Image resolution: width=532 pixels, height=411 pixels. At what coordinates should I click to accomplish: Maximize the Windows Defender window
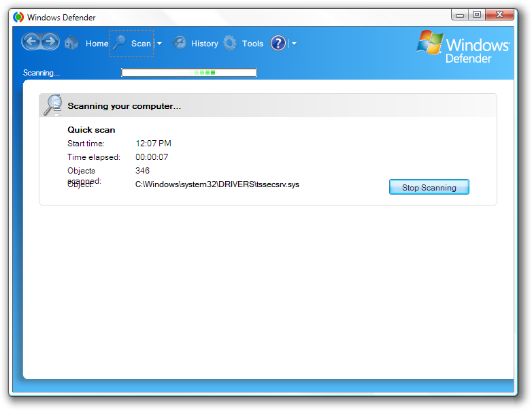(477, 14)
